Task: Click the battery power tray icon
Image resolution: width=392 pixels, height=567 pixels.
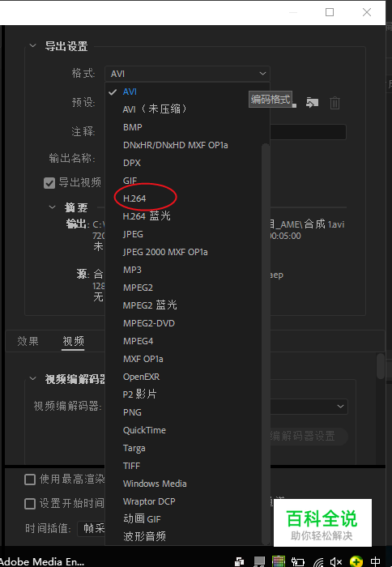Action: click(x=297, y=561)
